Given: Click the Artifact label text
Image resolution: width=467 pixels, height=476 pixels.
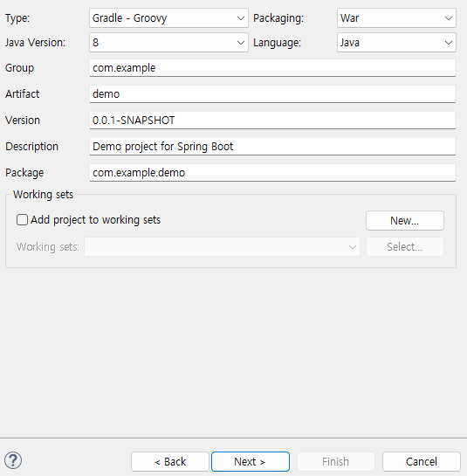Looking at the screenshot, I should pos(22,94).
